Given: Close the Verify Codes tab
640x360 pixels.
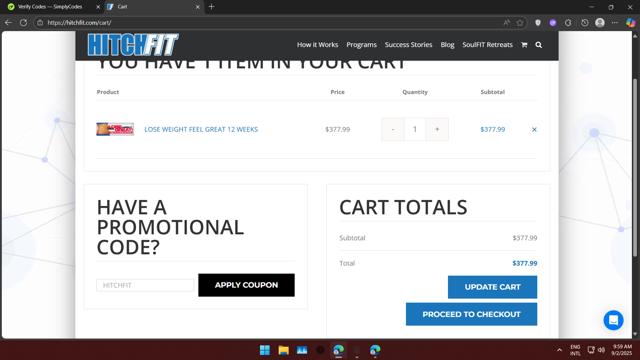Looking at the screenshot, I should point(98,7).
